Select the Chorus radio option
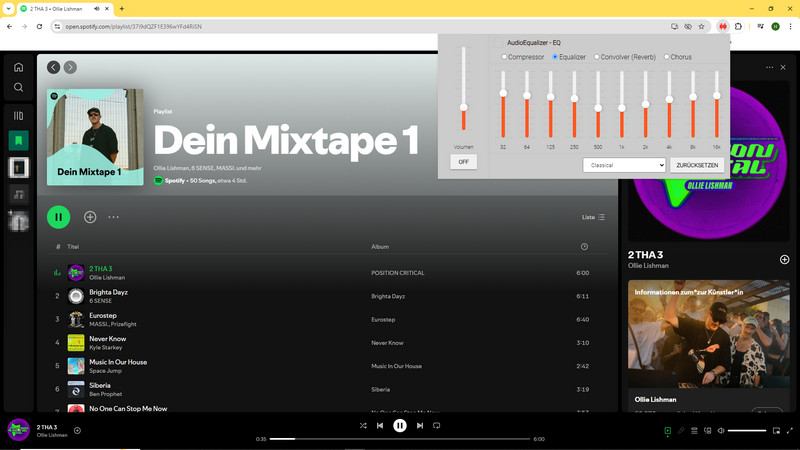The width and height of the screenshot is (800, 450). click(667, 57)
